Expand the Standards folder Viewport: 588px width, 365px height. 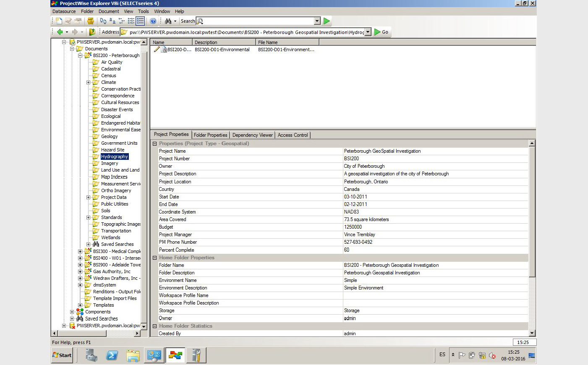pyautogui.click(x=88, y=217)
